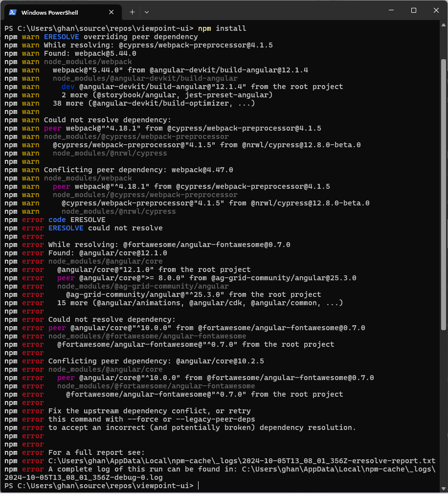Click the final prompt input line

[x=101, y=486]
